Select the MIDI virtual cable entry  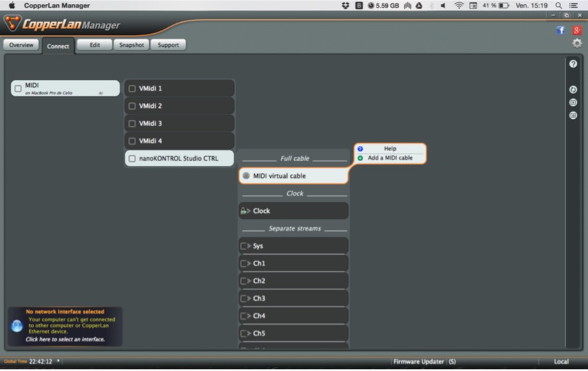(293, 176)
